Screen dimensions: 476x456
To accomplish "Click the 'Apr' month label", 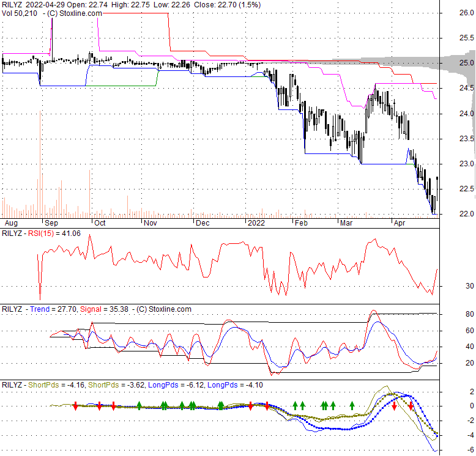I will (x=400, y=223).
